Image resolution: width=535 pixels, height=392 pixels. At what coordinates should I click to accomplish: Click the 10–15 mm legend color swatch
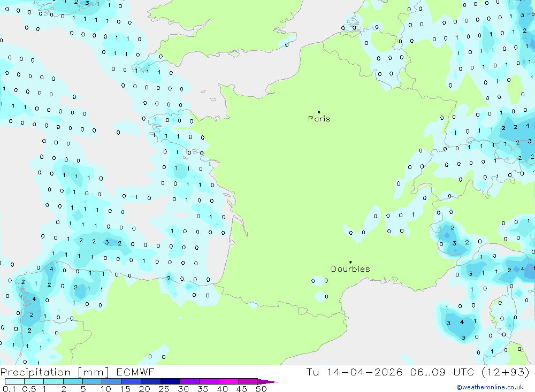tap(112, 381)
